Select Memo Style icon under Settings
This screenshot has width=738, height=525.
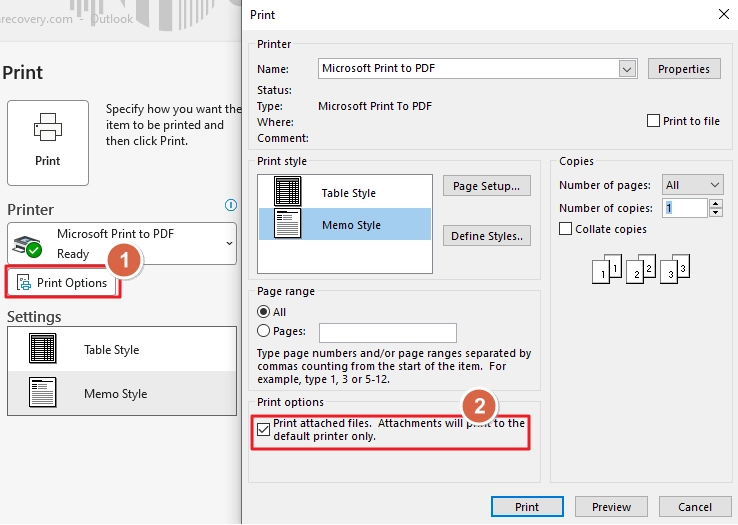click(43, 392)
